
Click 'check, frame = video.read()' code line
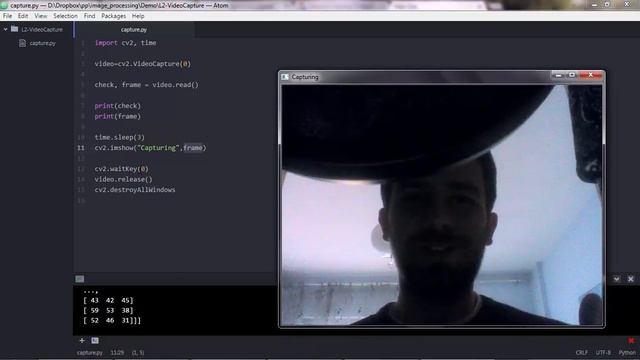(147, 85)
